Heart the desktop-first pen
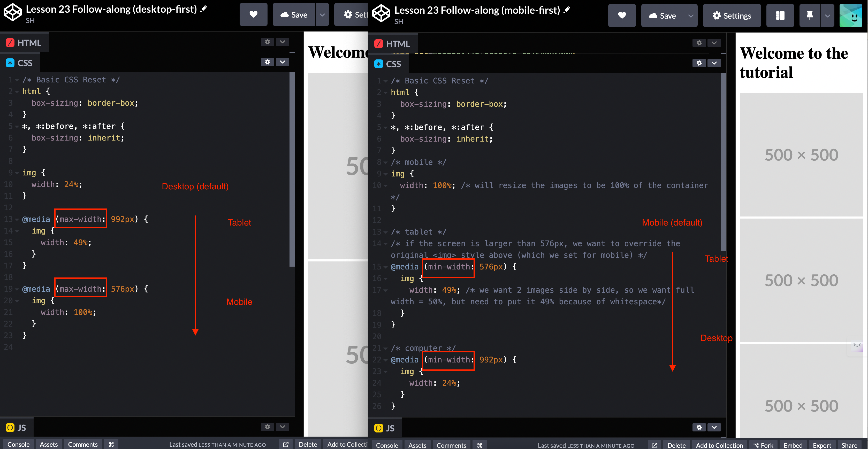This screenshot has height=449, width=868. pos(253,14)
